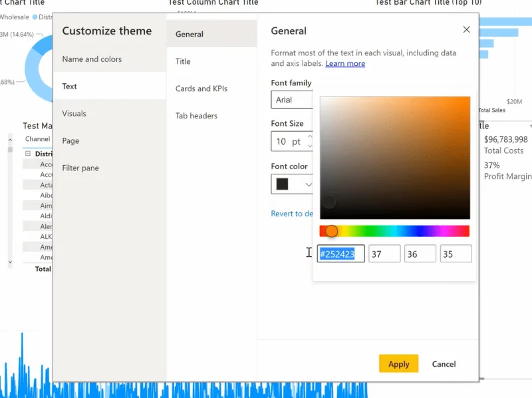Screen dimensions: 532x398
Task: Open the Page section
Action: tap(109, 140)
